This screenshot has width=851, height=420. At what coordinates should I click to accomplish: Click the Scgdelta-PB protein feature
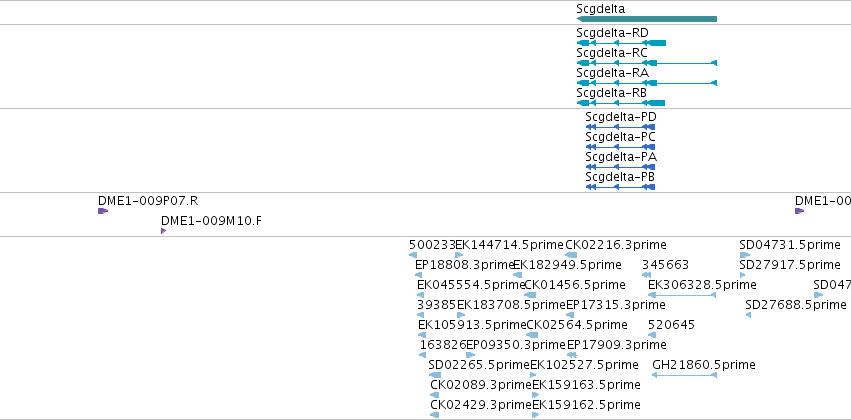pyautogui.click(x=620, y=187)
